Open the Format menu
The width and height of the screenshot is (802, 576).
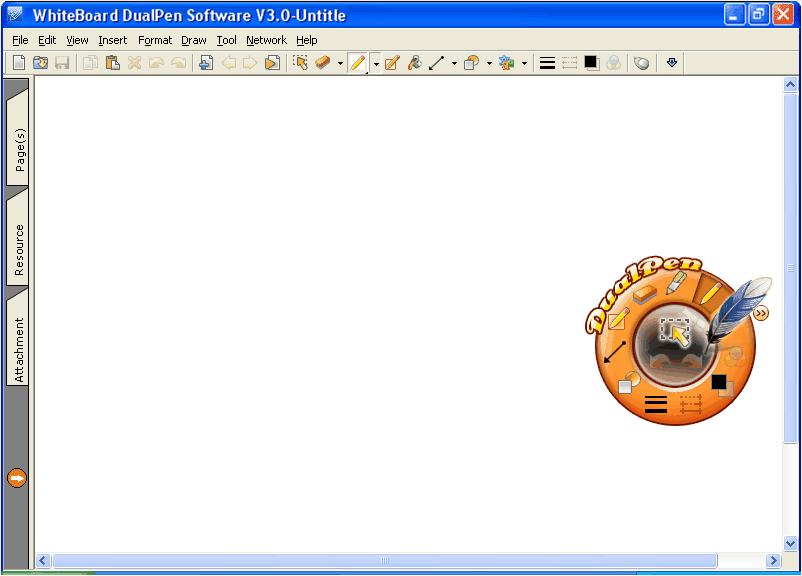[155, 40]
